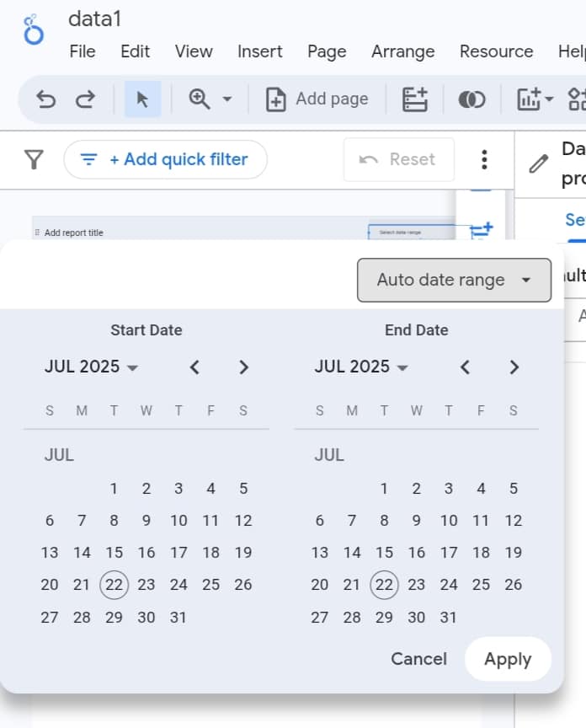Go to next month in End Date calendar
Screen dimensions: 586x728
click(x=514, y=367)
